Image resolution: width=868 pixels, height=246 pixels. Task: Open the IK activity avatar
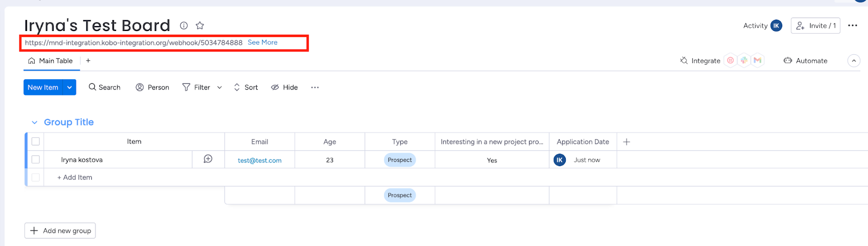coord(776,26)
